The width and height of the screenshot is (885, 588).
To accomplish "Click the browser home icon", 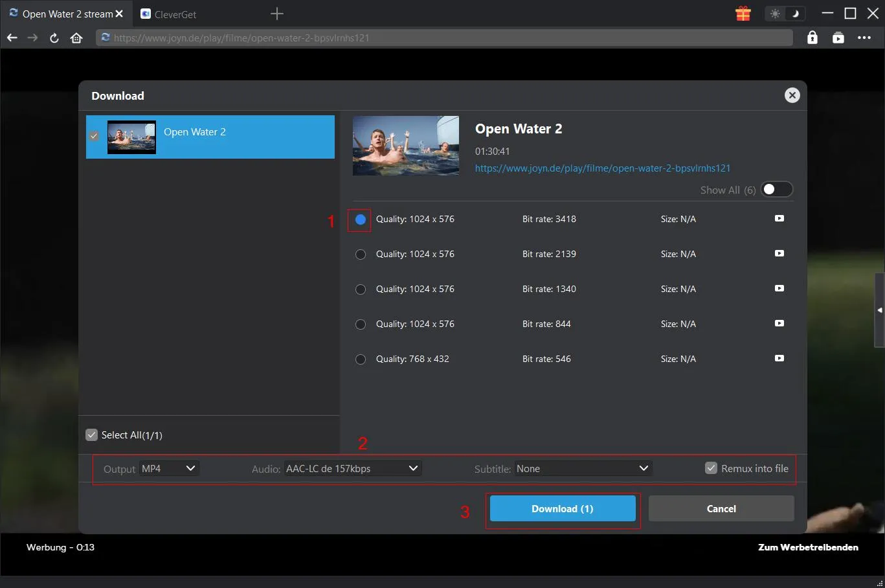I will (x=76, y=38).
